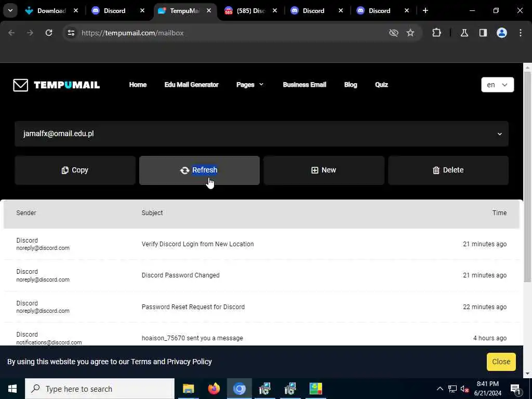Click the Time column header
532x399 pixels.
(499, 212)
